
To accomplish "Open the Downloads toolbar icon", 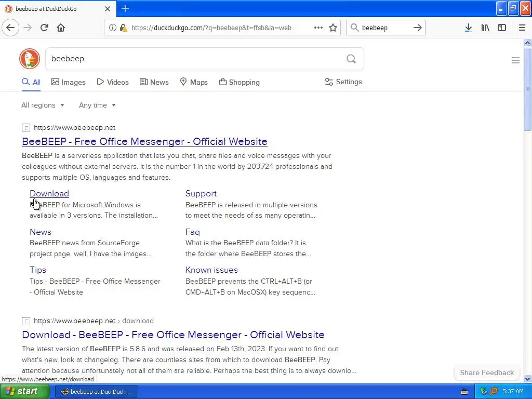I will click(x=468, y=28).
